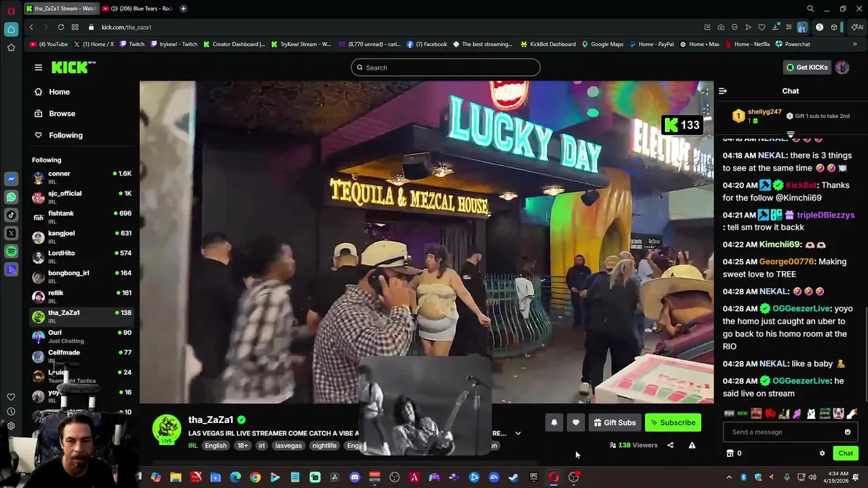The image size is (868, 488).
Task: Select the tha_ZaZa1 Stream browser tab
Action: click(x=61, y=9)
